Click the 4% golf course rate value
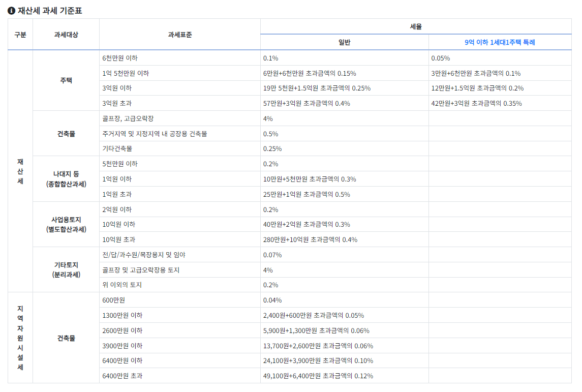The width and height of the screenshot is (582, 392). click(267, 118)
